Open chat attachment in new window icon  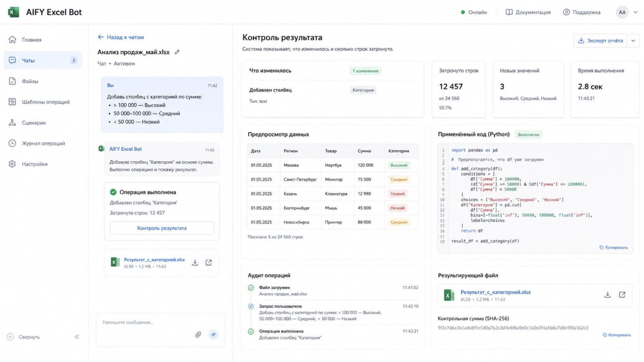[x=209, y=263]
